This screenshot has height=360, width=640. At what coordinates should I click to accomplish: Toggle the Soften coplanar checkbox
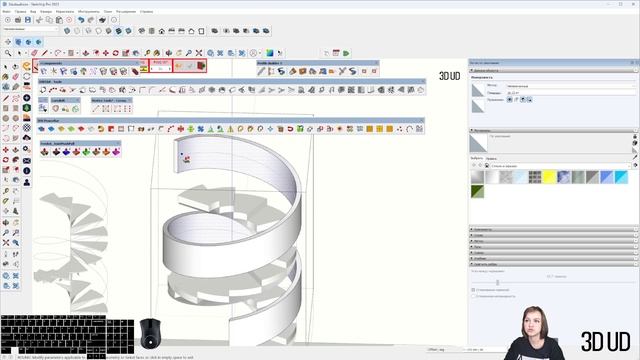coord(473,296)
